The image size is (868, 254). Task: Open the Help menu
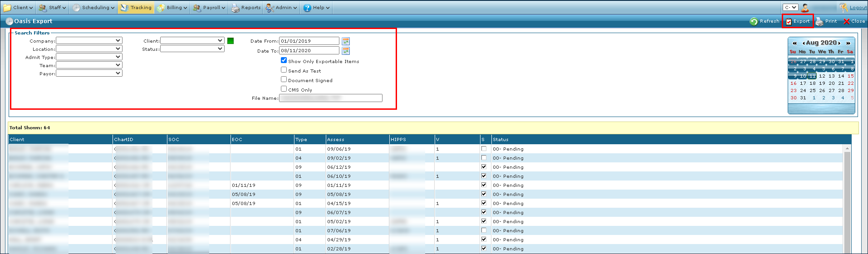(317, 7)
